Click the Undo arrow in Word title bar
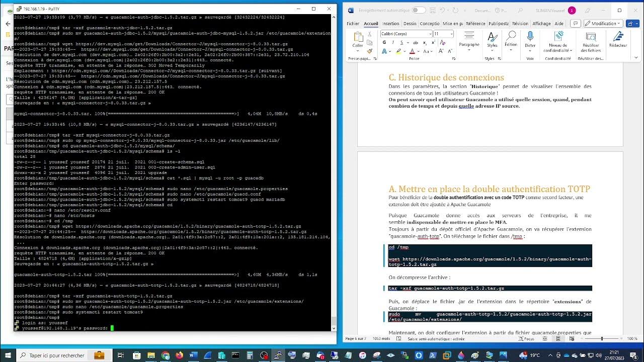This screenshot has width=644, height=362. tap(443, 10)
